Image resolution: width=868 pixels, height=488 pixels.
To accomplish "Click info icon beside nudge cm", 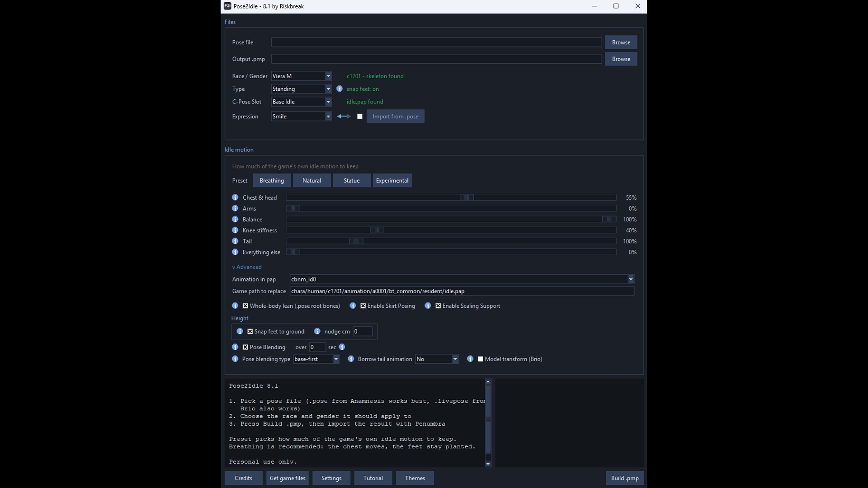I will coord(317,332).
